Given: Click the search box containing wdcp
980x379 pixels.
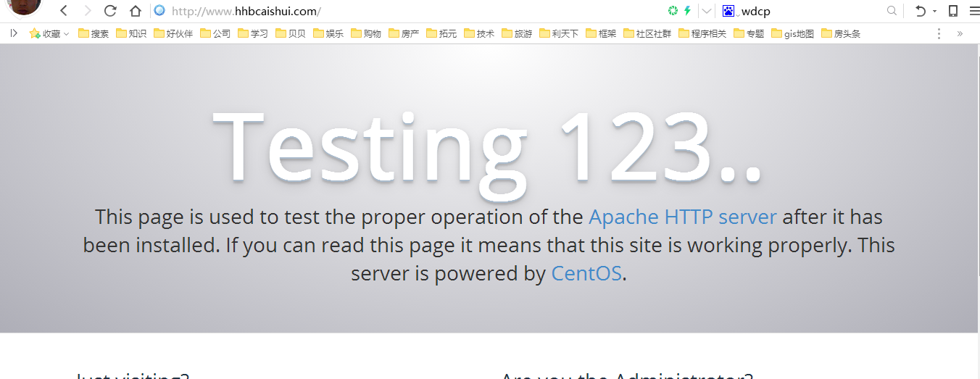Looking at the screenshot, I should tap(812, 11).
